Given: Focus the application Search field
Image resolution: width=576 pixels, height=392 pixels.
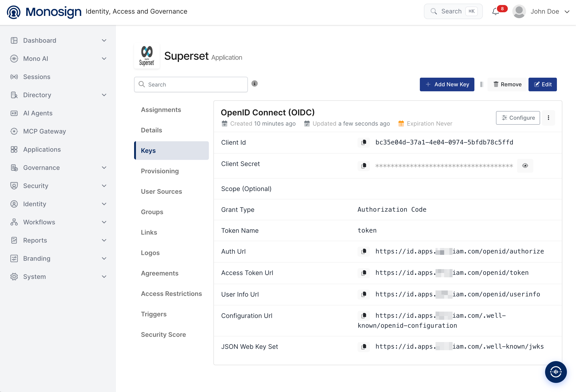Looking at the screenshot, I should click(x=191, y=84).
